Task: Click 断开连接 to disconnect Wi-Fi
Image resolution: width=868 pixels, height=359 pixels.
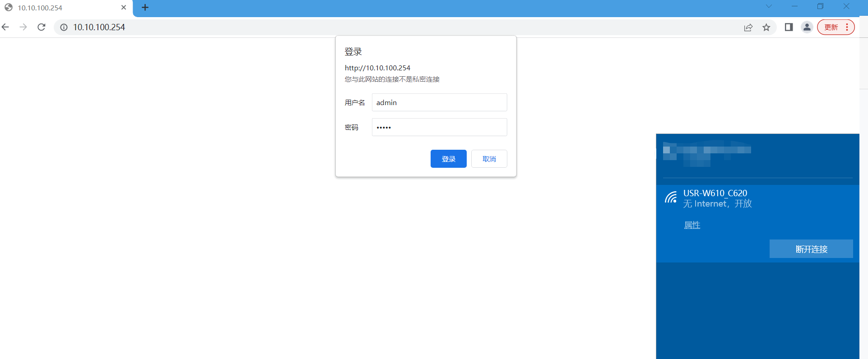Action: pyautogui.click(x=811, y=249)
